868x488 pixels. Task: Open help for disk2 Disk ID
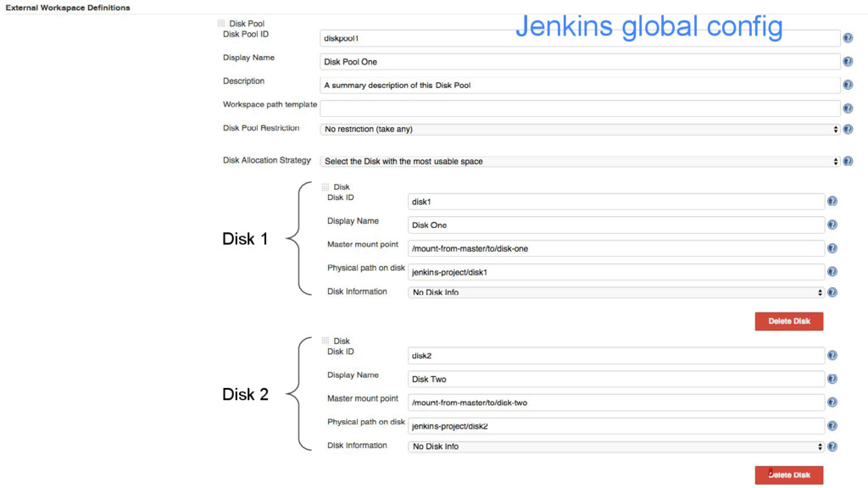[x=832, y=355]
